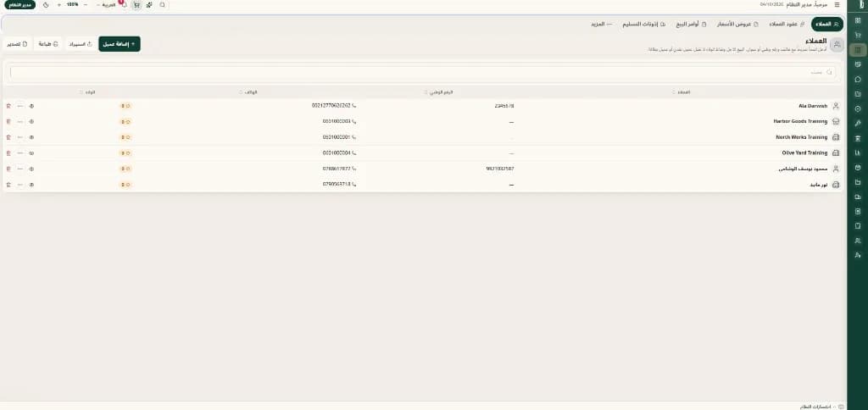This screenshot has width=868, height=410.
Task: Open more options for Ala Darwish row
Action: click(20, 106)
